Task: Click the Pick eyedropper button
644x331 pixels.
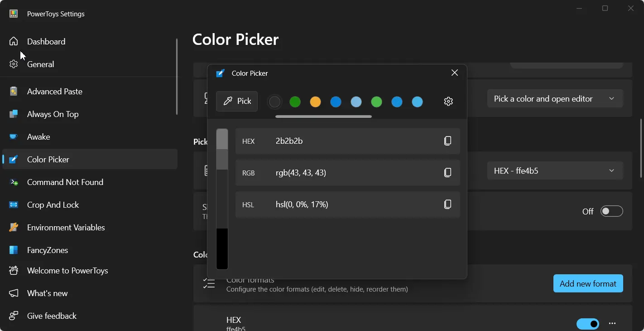Action: pos(237,101)
